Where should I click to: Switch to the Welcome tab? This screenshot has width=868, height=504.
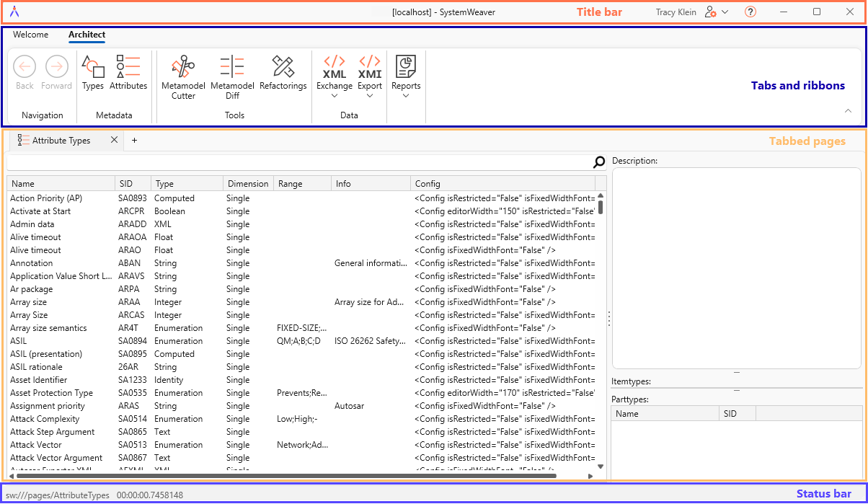pyautogui.click(x=31, y=35)
